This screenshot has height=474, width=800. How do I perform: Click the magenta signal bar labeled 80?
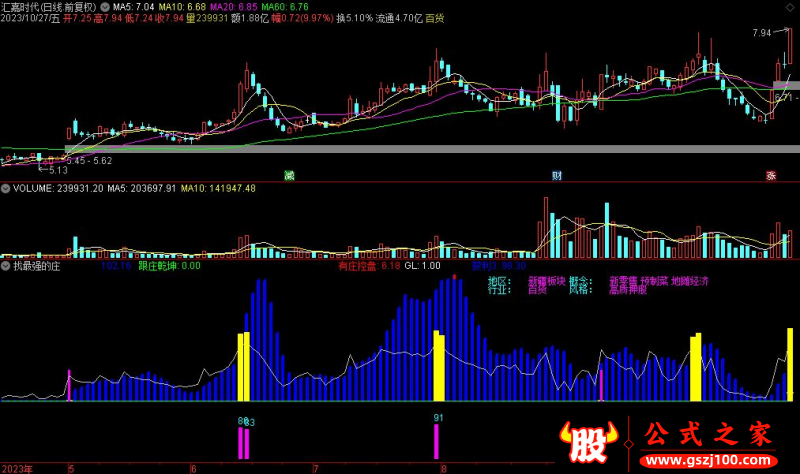coord(240,443)
